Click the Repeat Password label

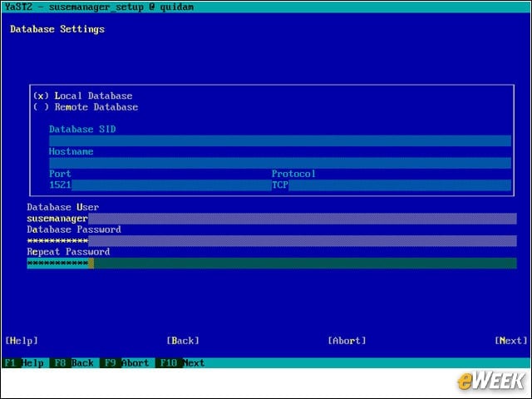click(x=68, y=252)
